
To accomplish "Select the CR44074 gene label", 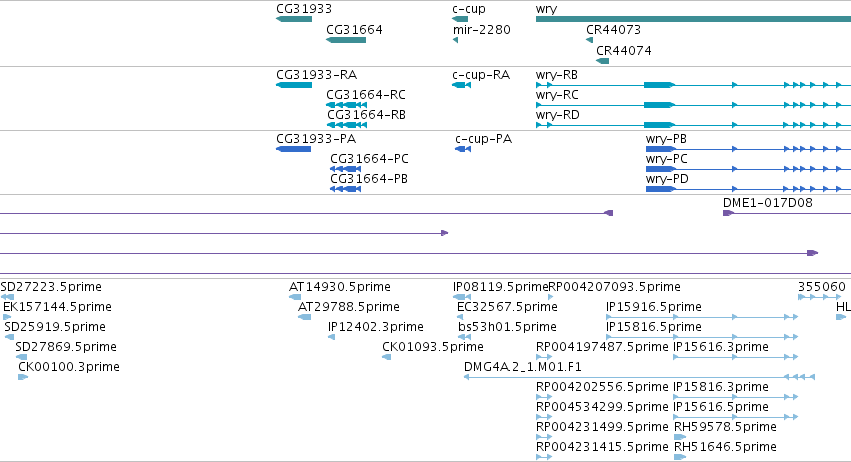I will (x=624, y=50).
